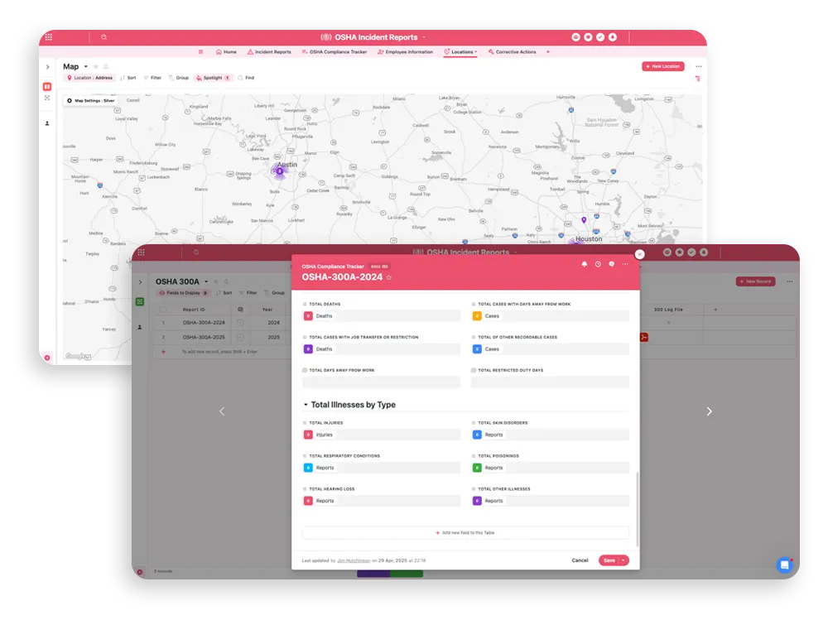Click red Total Deaths count badge

[x=308, y=316]
